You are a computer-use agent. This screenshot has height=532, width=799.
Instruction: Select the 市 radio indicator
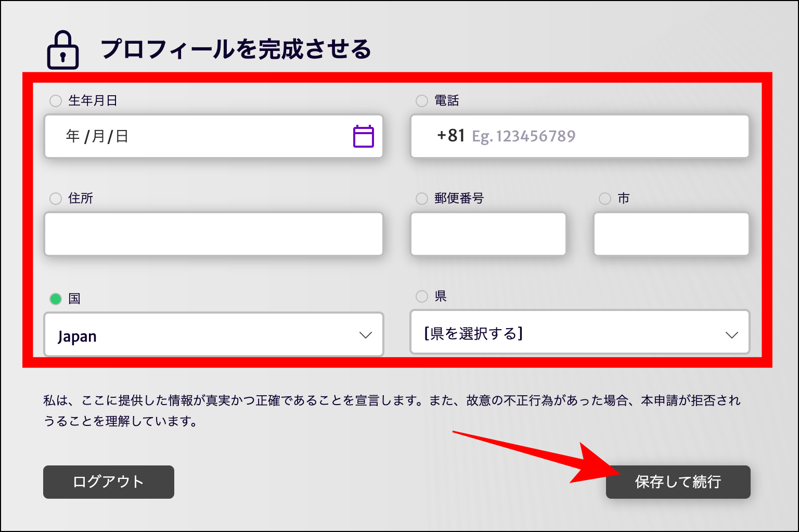coord(605,198)
